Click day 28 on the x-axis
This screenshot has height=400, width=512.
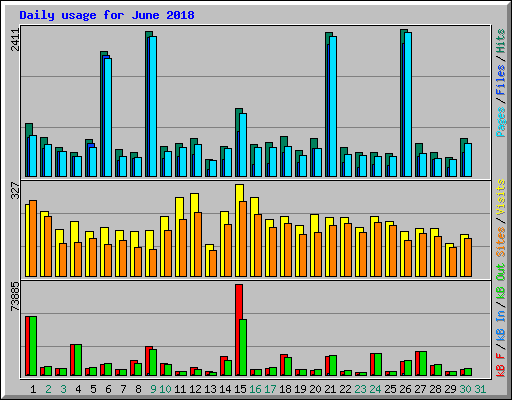click(x=435, y=389)
